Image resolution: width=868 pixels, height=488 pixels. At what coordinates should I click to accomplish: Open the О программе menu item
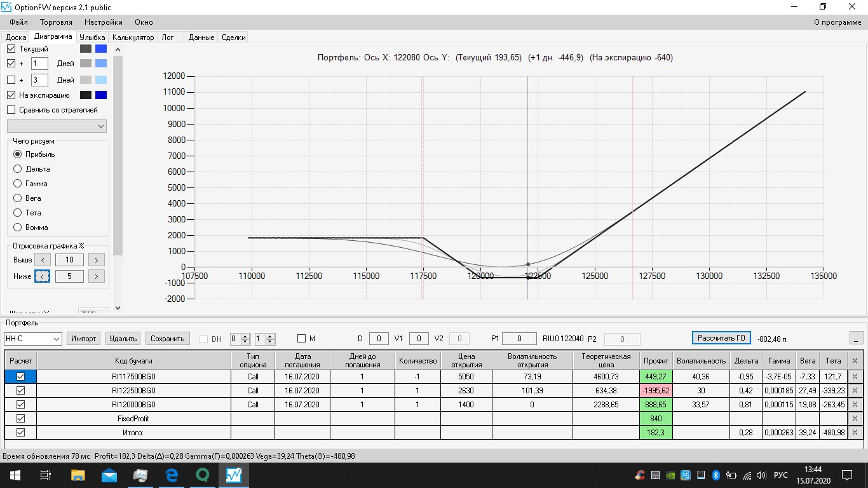coord(837,22)
